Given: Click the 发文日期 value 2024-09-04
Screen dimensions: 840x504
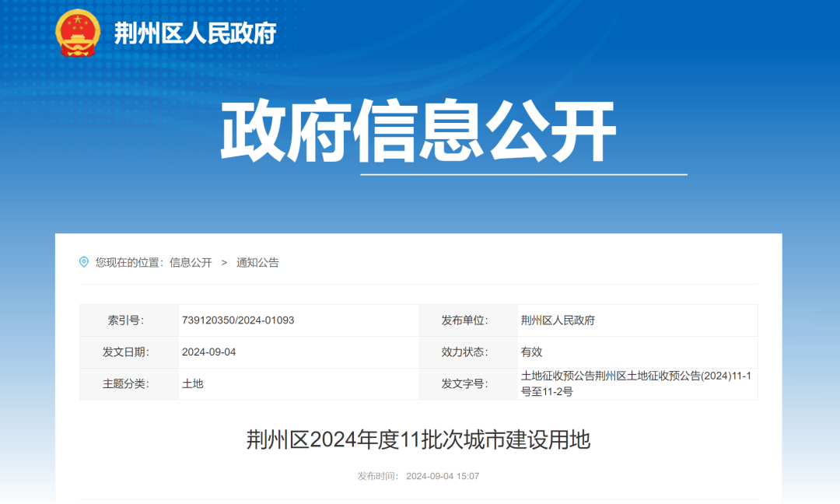Looking at the screenshot, I should coord(208,352).
